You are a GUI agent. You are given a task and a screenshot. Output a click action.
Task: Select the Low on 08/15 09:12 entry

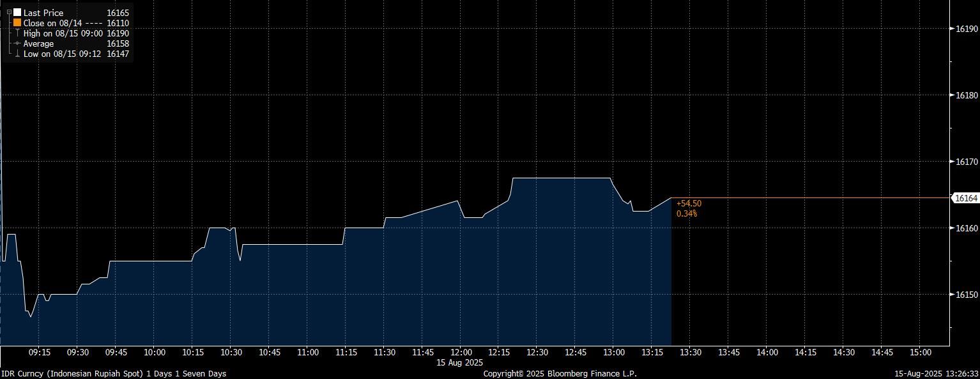click(x=61, y=54)
